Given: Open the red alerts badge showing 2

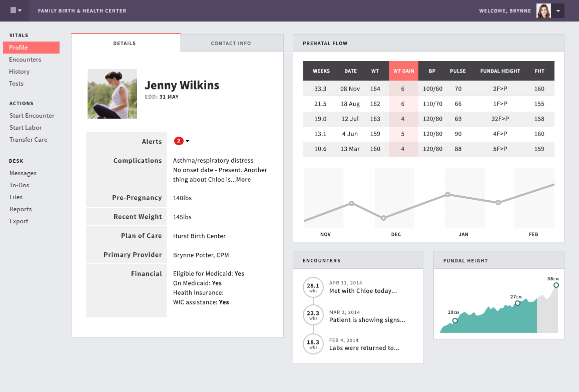Looking at the screenshot, I should (x=179, y=141).
